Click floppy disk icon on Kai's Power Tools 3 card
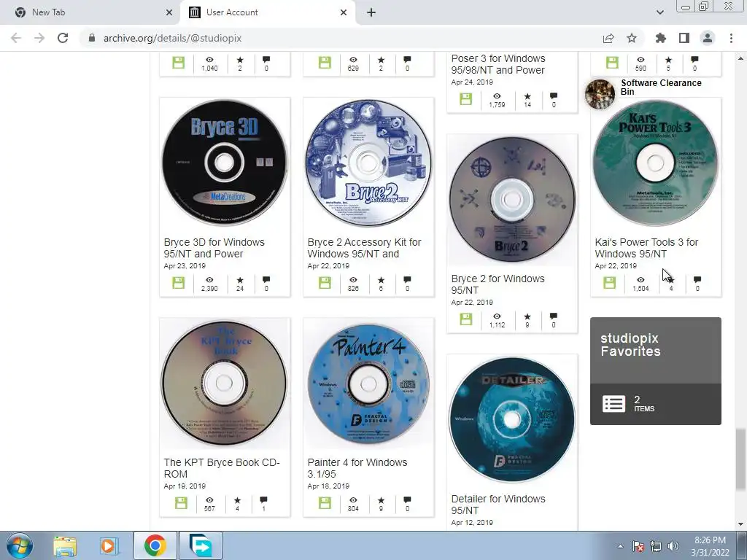The height and width of the screenshot is (560, 747). click(x=609, y=283)
